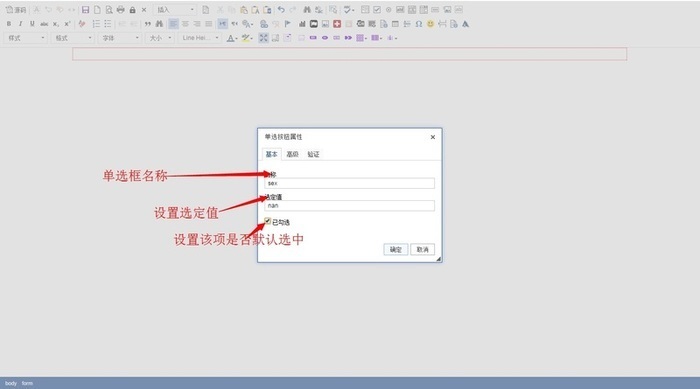Align text right
Image resolution: width=700 pixels, height=389 pixels.
(x=197, y=24)
